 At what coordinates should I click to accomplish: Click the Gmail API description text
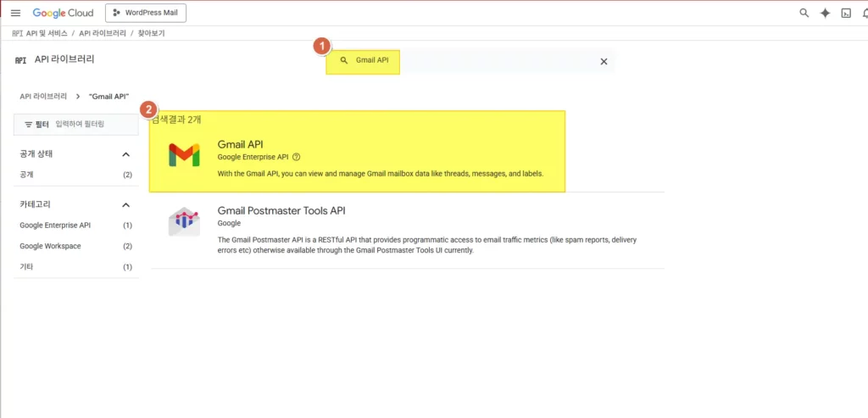(x=381, y=173)
